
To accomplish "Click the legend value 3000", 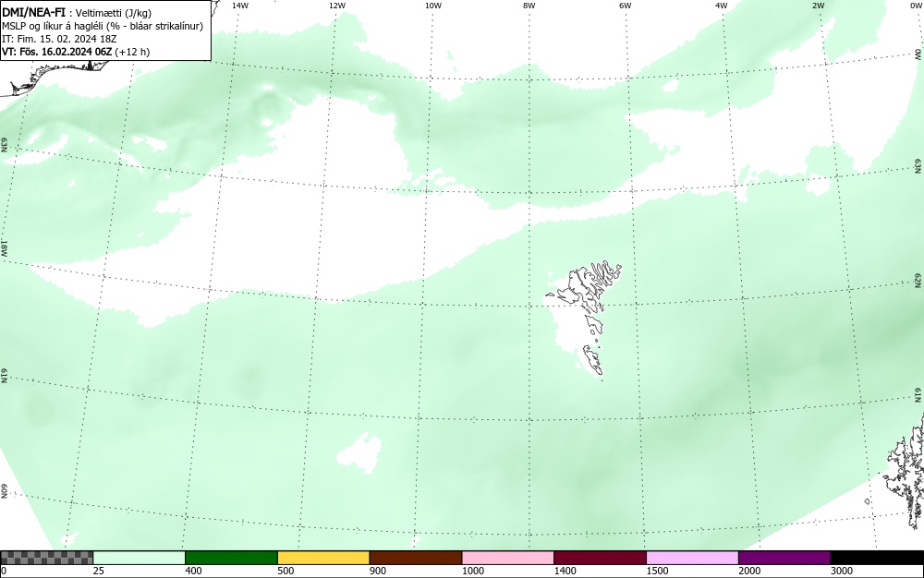I will pos(842,571).
